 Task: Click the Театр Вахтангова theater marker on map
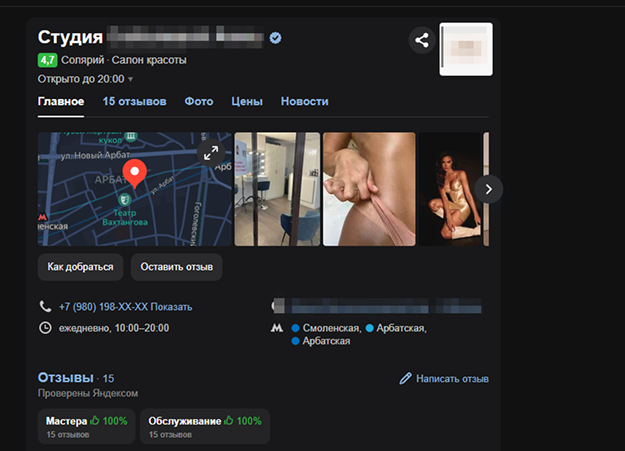click(x=125, y=198)
